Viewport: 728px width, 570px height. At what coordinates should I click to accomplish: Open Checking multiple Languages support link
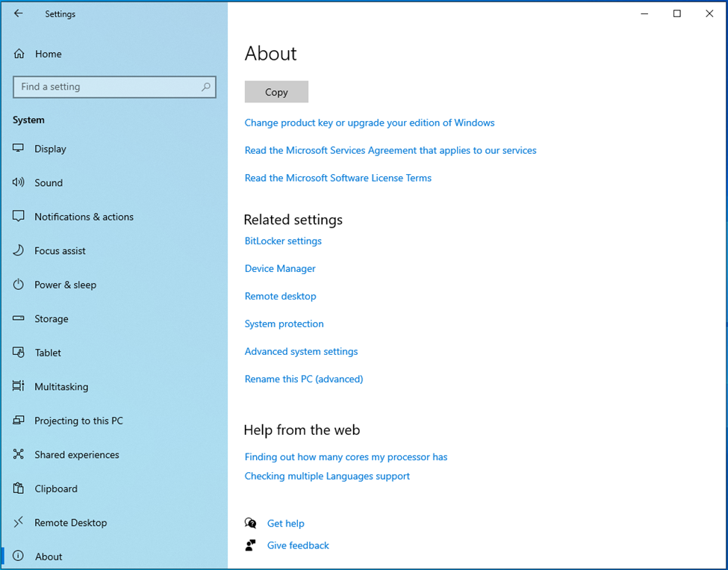[327, 476]
